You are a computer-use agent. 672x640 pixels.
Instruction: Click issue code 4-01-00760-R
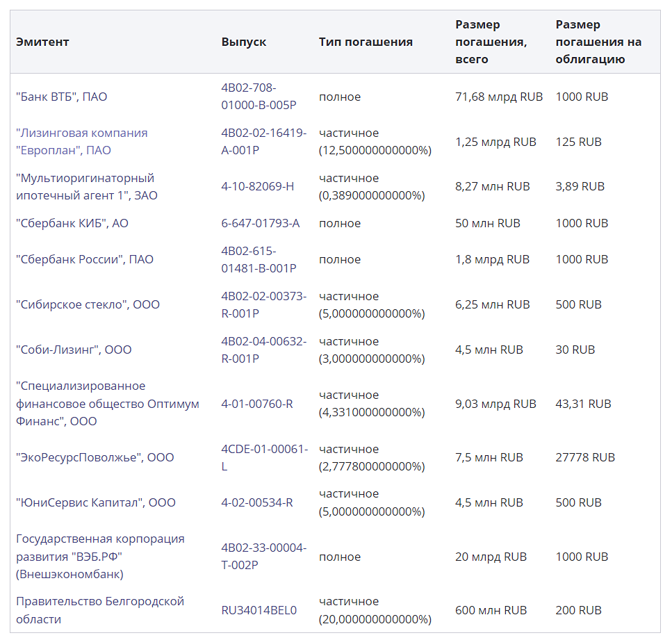(x=257, y=404)
